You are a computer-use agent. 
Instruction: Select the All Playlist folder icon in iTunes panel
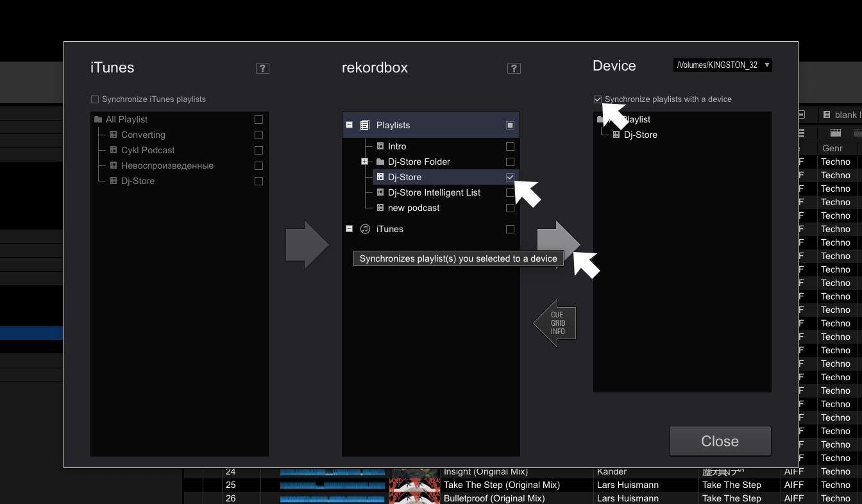pyautogui.click(x=98, y=119)
